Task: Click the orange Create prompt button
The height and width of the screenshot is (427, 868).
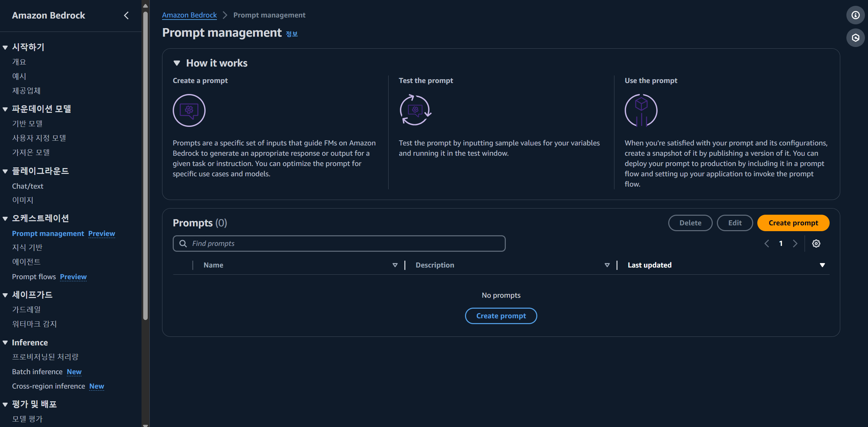Action: pos(793,223)
